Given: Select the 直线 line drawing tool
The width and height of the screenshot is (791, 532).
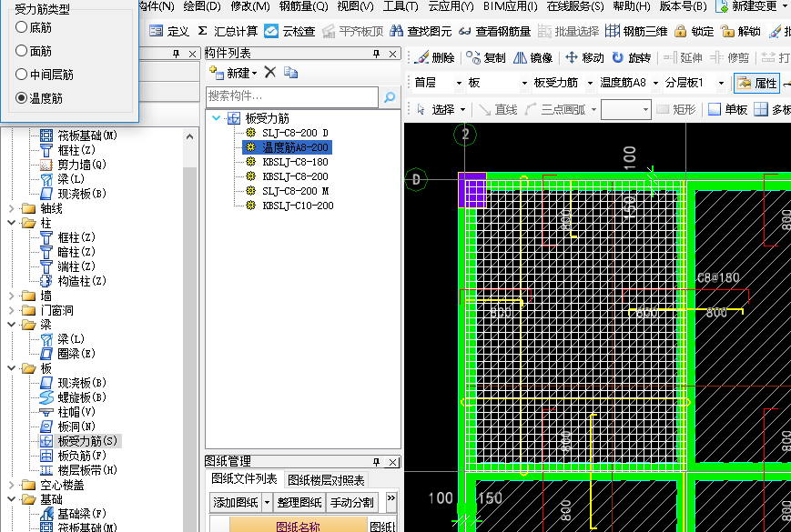Looking at the screenshot, I should [x=498, y=109].
